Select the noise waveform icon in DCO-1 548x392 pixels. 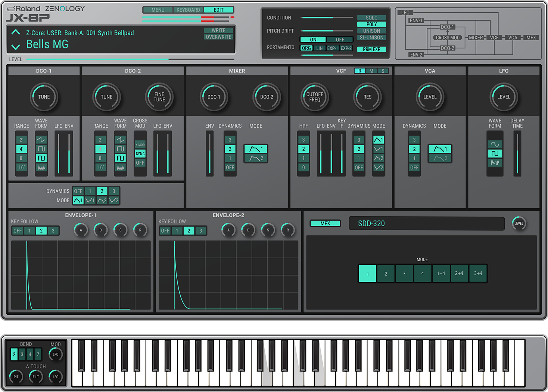pos(41,168)
